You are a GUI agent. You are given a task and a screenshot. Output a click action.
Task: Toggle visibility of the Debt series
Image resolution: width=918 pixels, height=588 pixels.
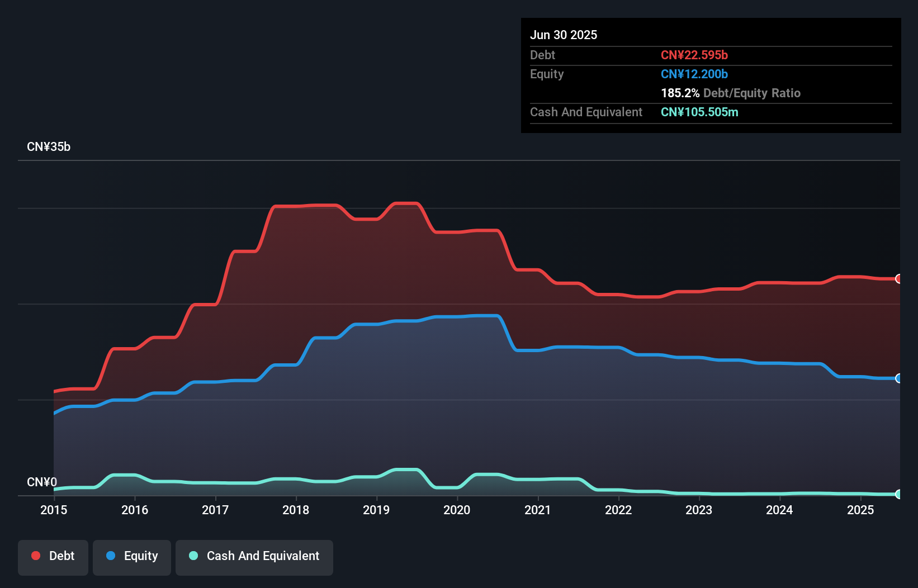click(x=53, y=556)
